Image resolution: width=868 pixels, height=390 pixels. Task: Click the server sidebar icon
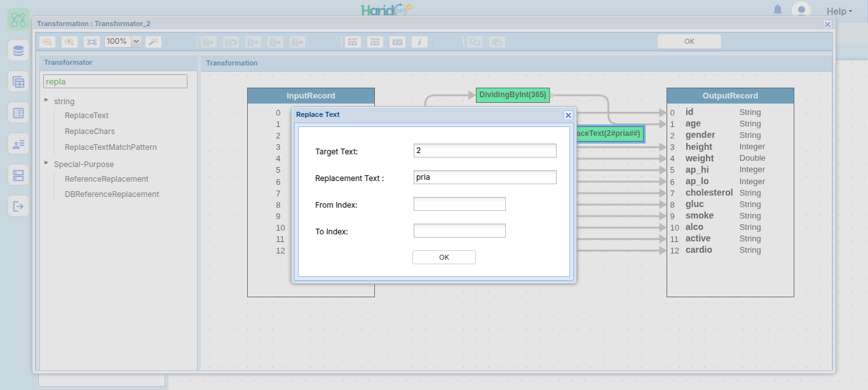click(18, 175)
